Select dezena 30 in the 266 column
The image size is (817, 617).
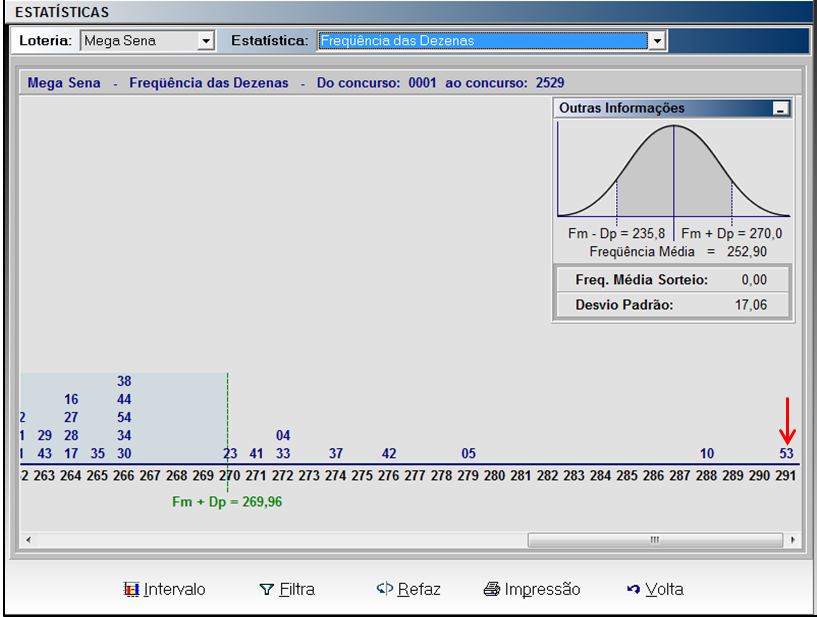coord(124,453)
